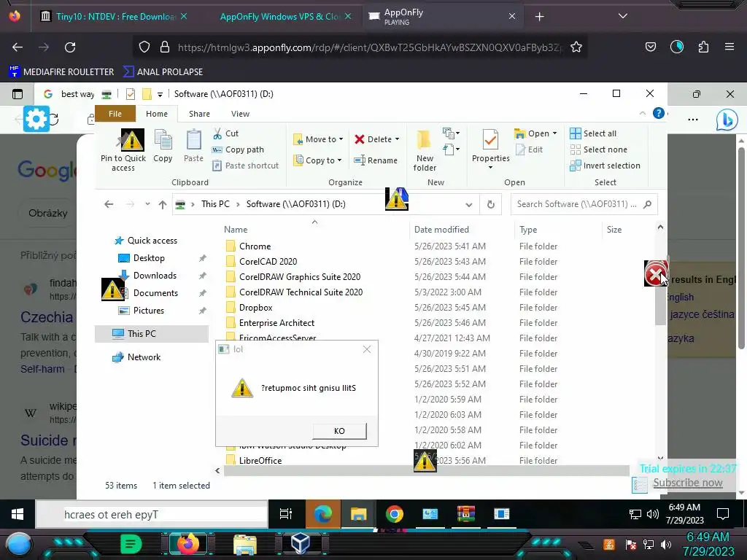Screen dimensions: 747x560
Task: Click the Copy icon in ribbon
Action: 163,146
